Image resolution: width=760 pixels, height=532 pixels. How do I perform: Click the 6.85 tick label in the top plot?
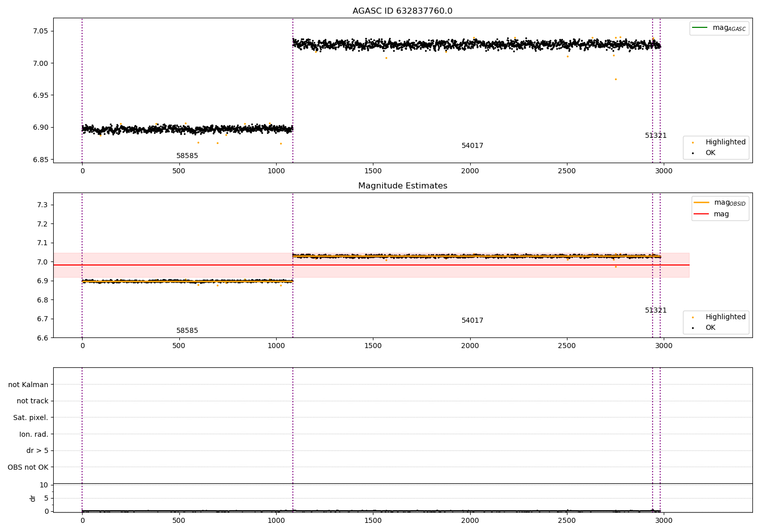40,160
